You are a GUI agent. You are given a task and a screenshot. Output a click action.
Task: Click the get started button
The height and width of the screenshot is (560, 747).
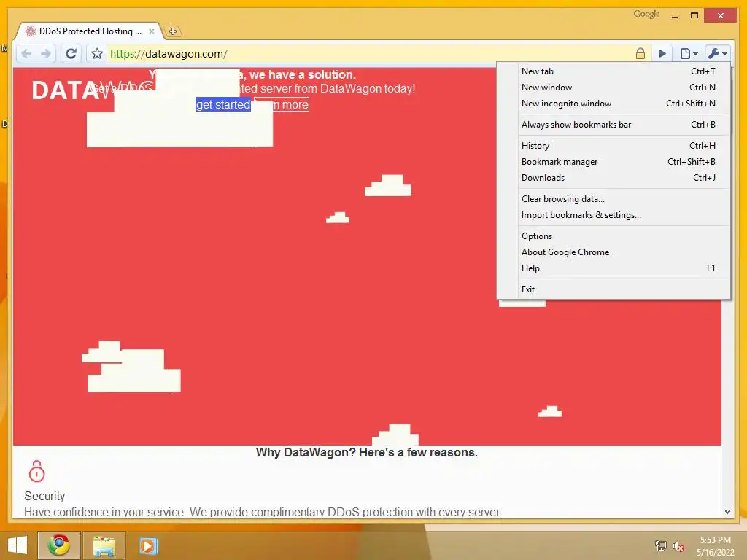tap(223, 105)
